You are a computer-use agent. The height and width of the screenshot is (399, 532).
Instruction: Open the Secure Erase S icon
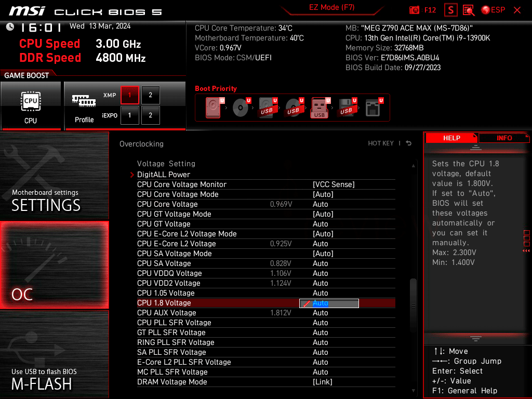pyautogui.click(x=451, y=10)
